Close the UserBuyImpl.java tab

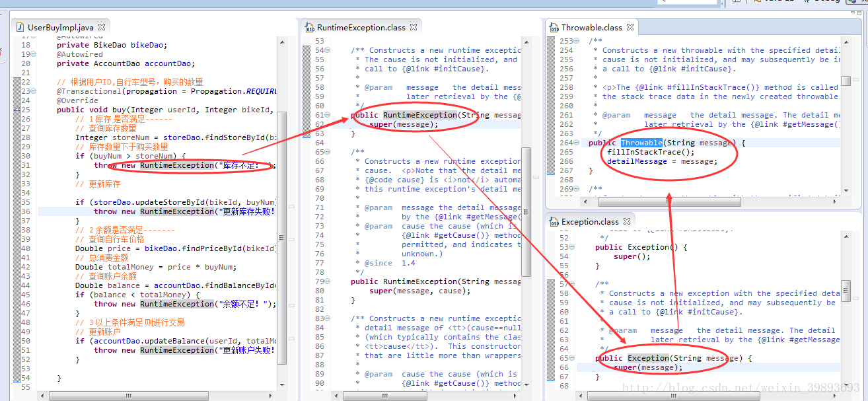(x=101, y=27)
